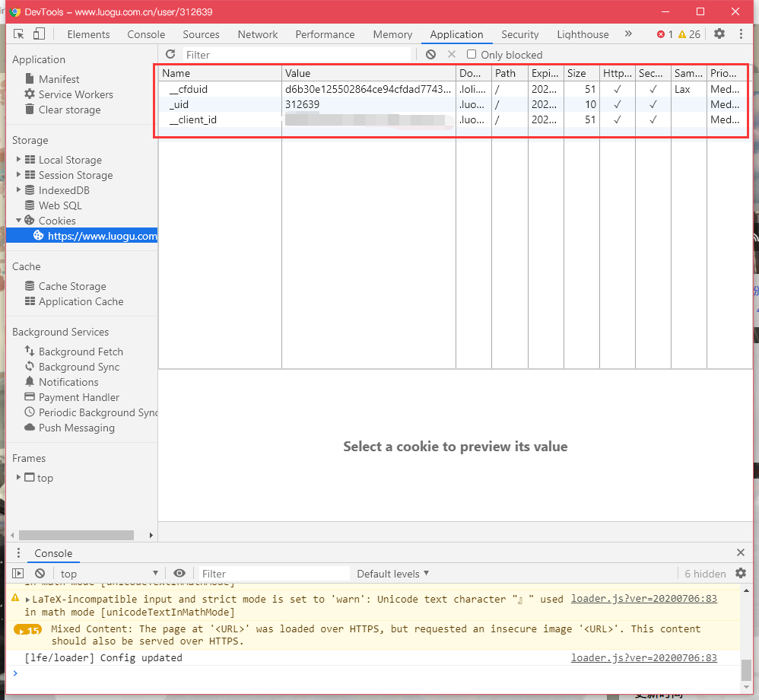Sort cookies by Size column header

(582, 73)
